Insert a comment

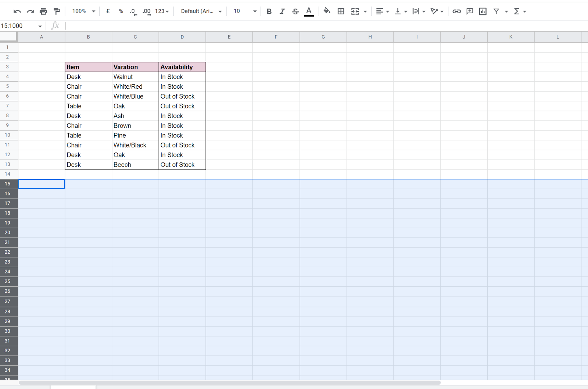(469, 11)
